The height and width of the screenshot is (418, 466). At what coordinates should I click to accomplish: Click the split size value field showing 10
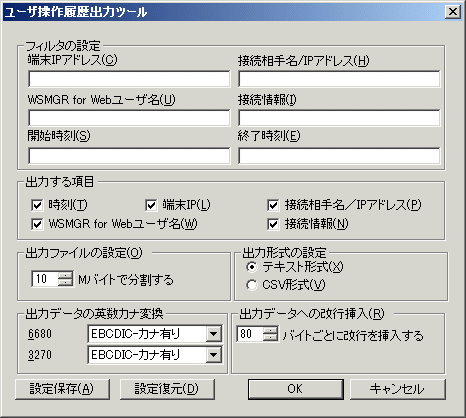45,279
